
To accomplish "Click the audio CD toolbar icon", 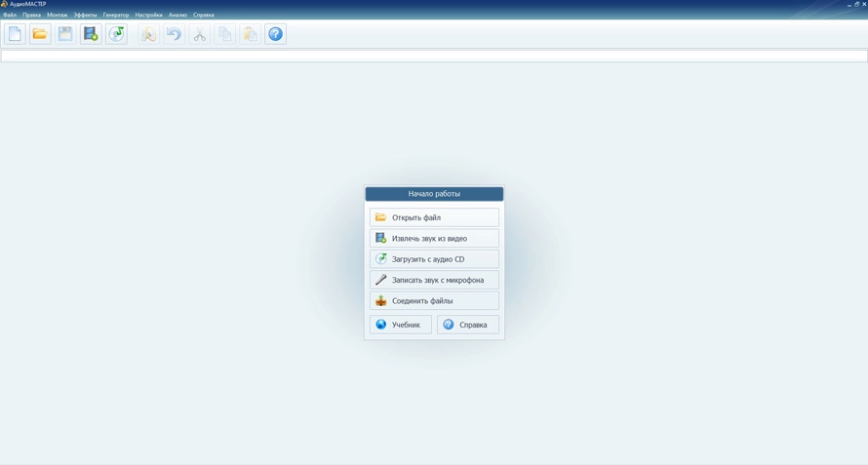I will click(x=116, y=34).
